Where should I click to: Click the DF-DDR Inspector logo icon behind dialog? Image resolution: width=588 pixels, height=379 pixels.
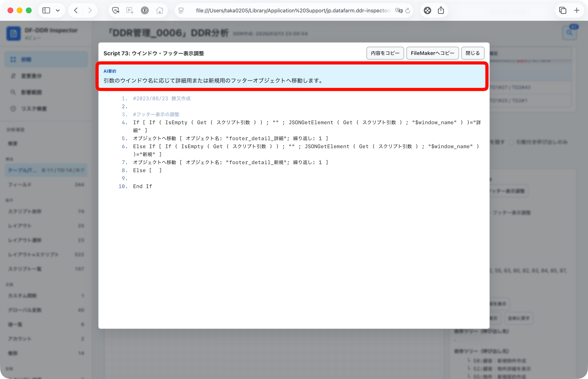[x=13, y=34]
